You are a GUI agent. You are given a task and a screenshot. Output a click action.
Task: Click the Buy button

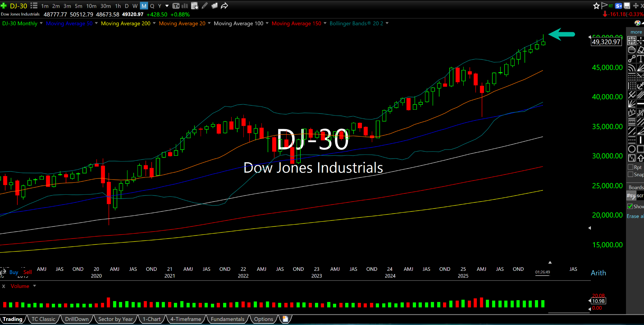coord(14,272)
